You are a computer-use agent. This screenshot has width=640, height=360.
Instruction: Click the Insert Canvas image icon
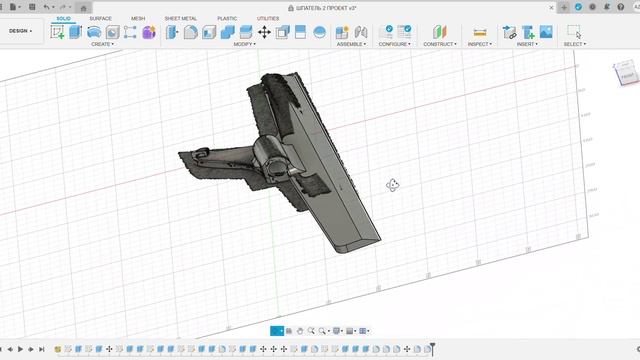click(546, 32)
